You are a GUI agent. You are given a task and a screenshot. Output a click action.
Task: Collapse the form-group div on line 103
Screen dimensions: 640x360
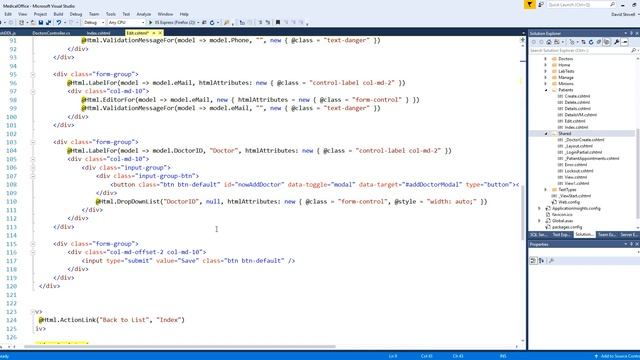click(x=33, y=142)
